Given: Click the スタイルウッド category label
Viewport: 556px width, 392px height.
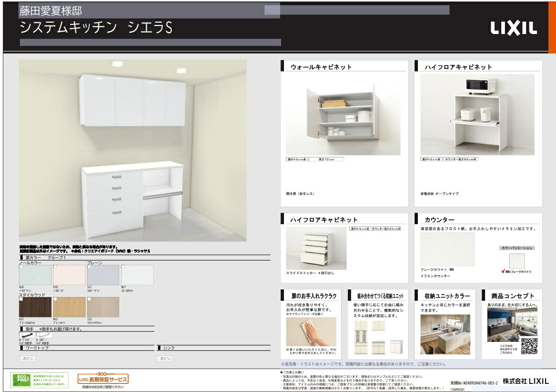Looking at the screenshot, I should point(32,295).
